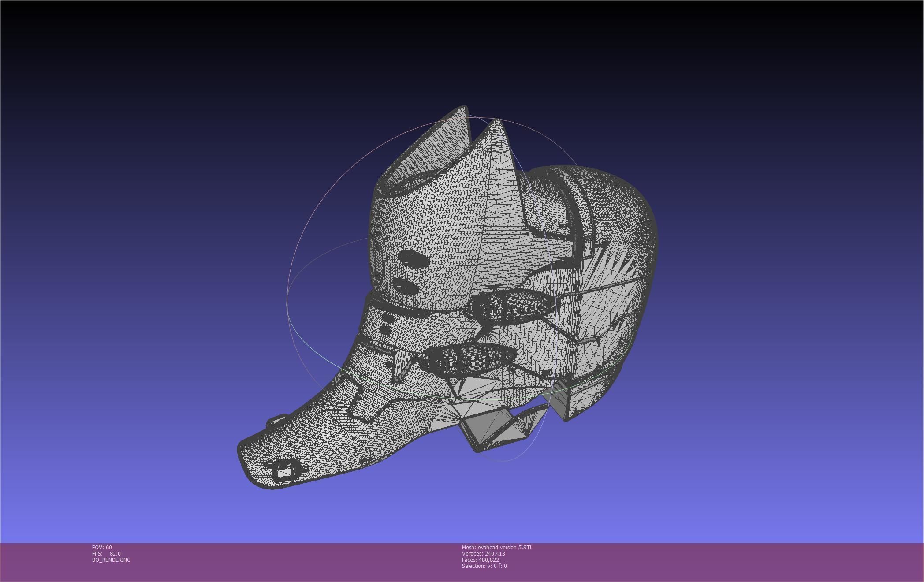This screenshot has height=582, width=924.
Task: Click the 'FPS: 82.0' readout
Action: coord(106,553)
